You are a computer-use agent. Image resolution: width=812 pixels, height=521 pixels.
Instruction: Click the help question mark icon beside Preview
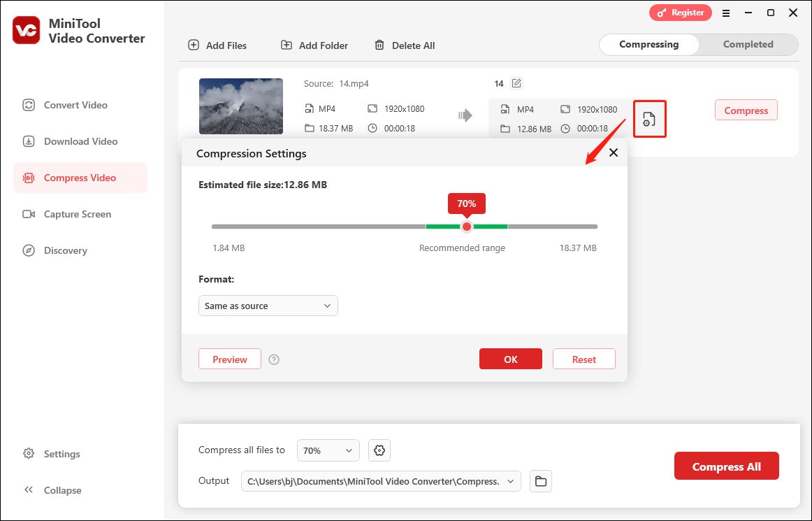(274, 359)
